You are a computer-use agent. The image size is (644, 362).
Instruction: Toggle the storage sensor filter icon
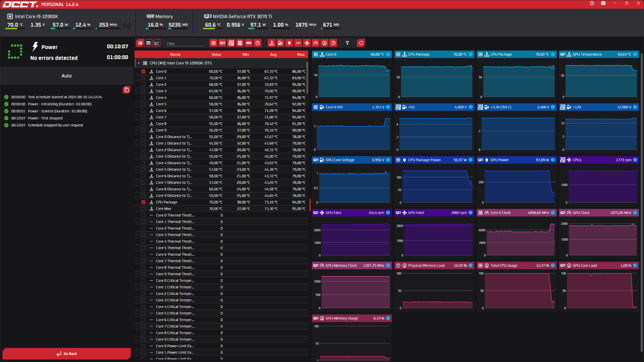240,43
